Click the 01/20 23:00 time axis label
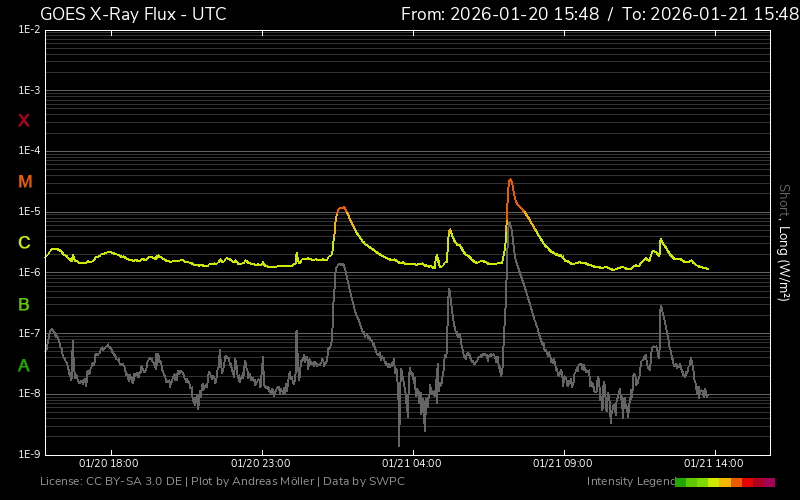Screen dimensions: 800x500 tap(261, 463)
